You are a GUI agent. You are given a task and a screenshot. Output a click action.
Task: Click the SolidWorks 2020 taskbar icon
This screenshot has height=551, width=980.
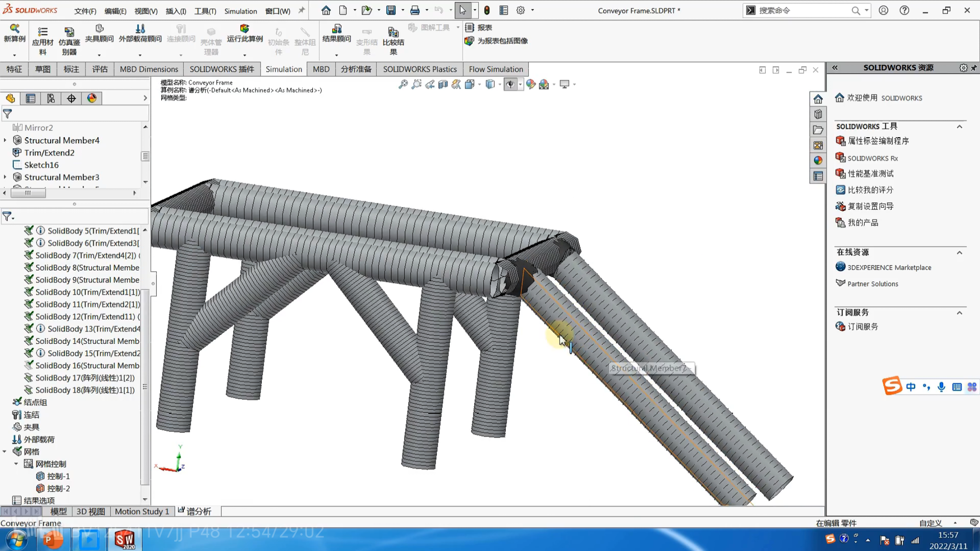coord(125,540)
